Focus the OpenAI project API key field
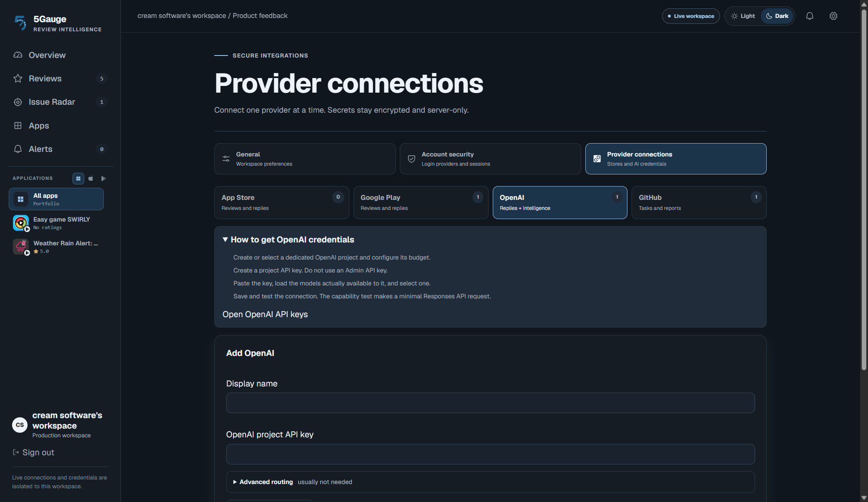 pyautogui.click(x=490, y=454)
